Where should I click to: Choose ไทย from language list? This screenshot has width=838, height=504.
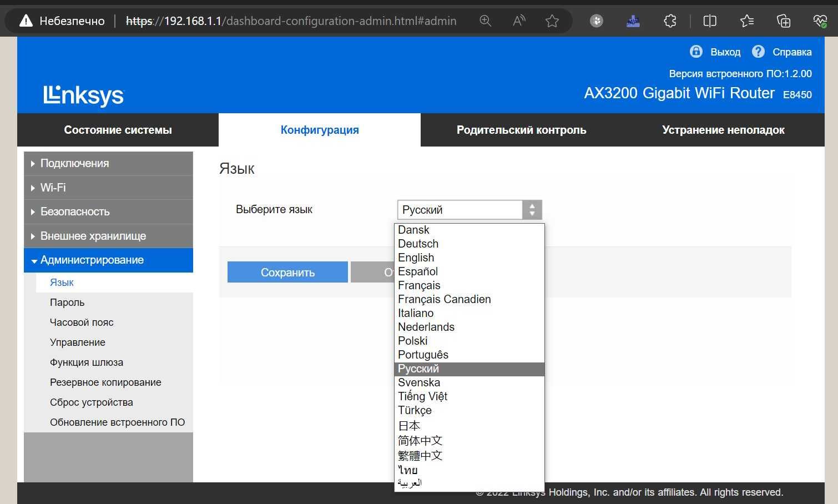click(470, 470)
